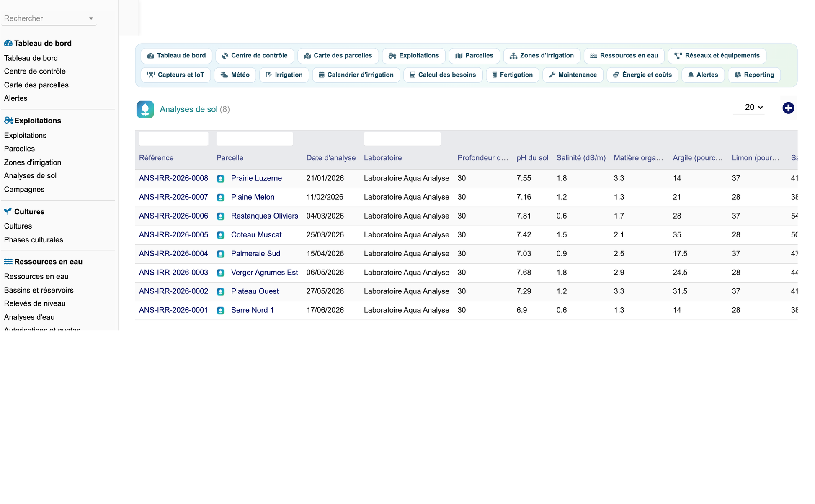Open Énergie et coûts tab
Image resolution: width=815 pixels, height=504 pixels.
coord(642,75)
